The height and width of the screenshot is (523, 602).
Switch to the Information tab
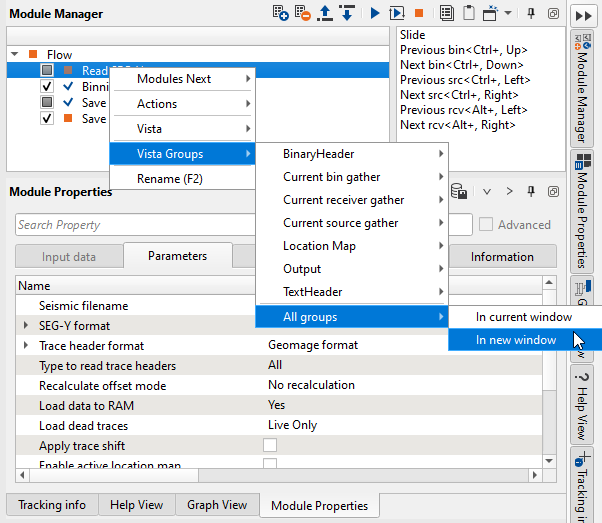coord(502,256)
